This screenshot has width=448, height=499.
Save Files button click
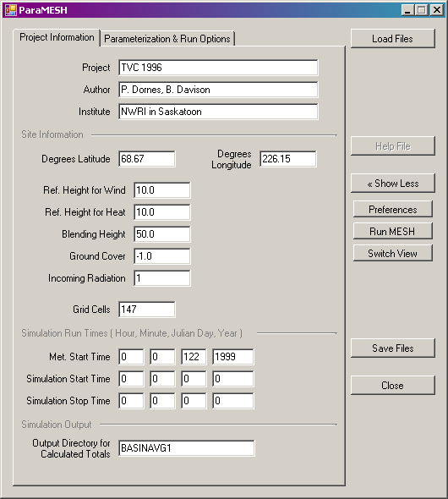tap(393, 348)
